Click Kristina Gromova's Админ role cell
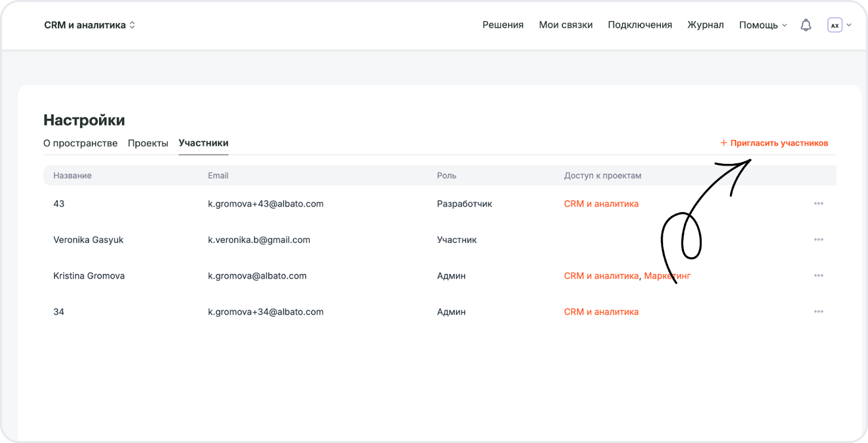 tap(451, 276)
